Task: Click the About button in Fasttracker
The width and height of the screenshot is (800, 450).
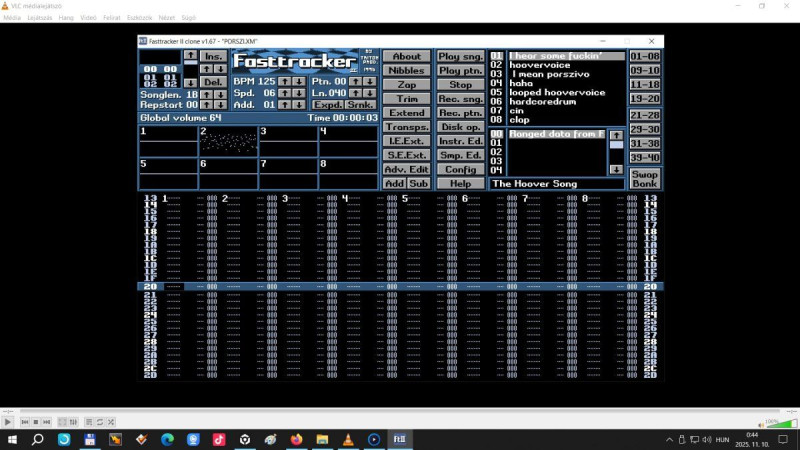Action: point(407,56)
